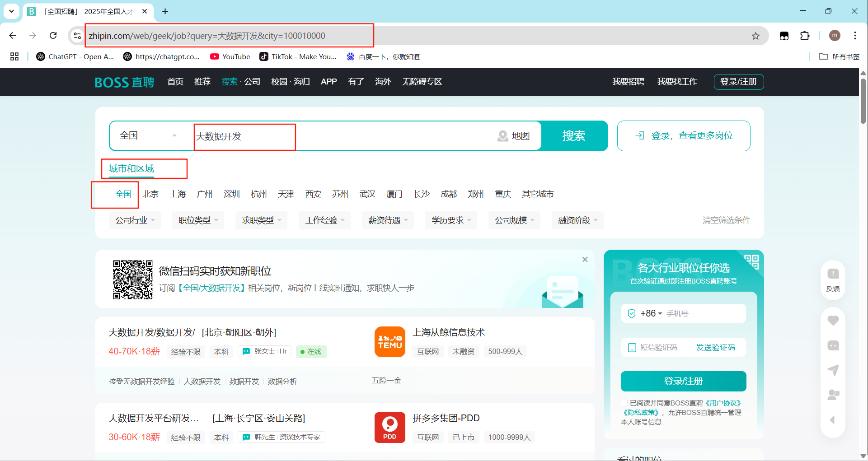Select 其它城市 filter
The height and width of the screenshot is (461, 868).
click(x=538, y=194)
